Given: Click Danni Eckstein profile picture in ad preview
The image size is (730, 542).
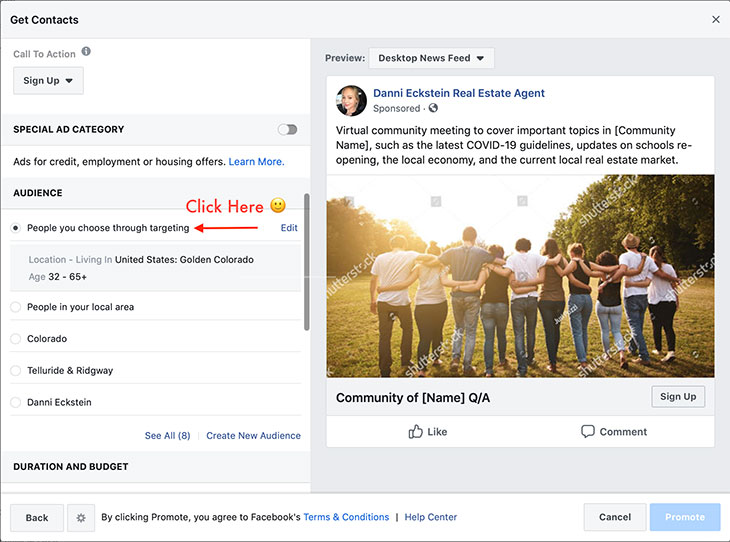Looking at the screenshot, I should coord(351,101).
